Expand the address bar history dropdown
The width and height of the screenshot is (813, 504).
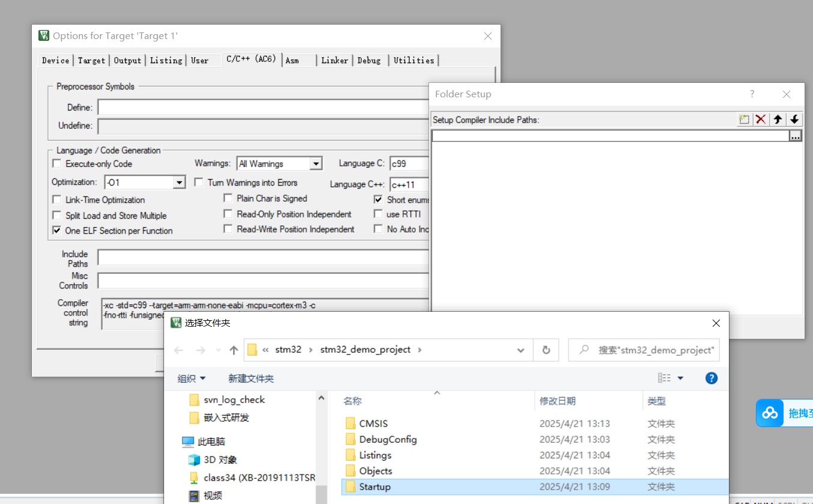520,350
